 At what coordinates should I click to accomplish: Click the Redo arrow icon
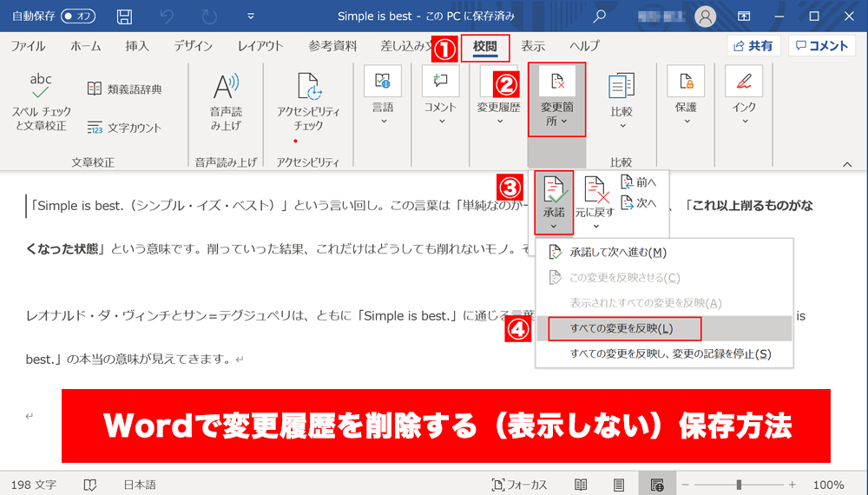[209, 16]
